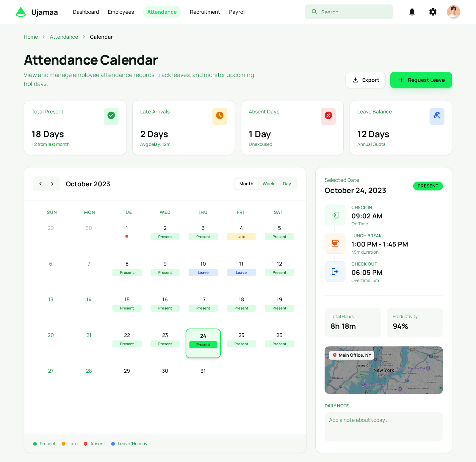
Task: Click the Absent Days red X icon
Action: click(328, 116)
